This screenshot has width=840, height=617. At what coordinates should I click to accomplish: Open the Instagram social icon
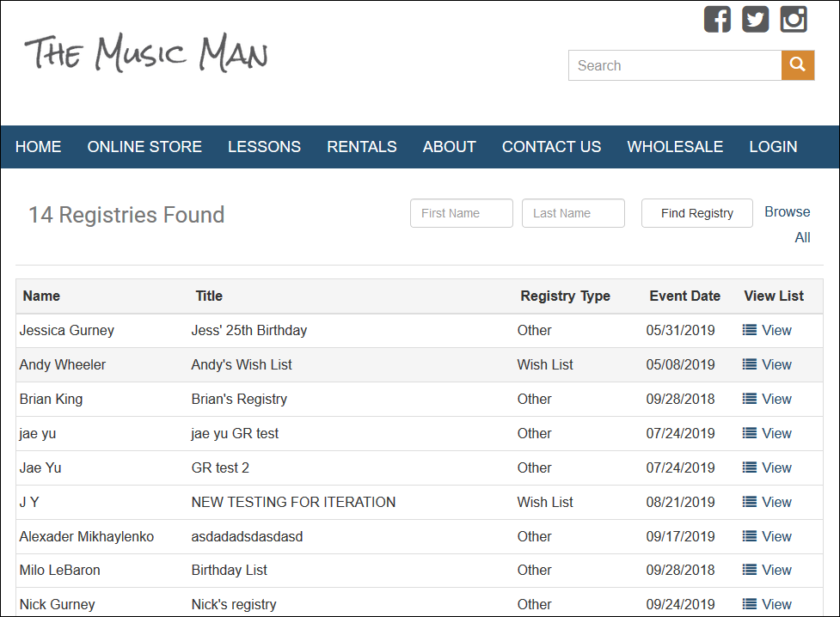click(794, 19)
